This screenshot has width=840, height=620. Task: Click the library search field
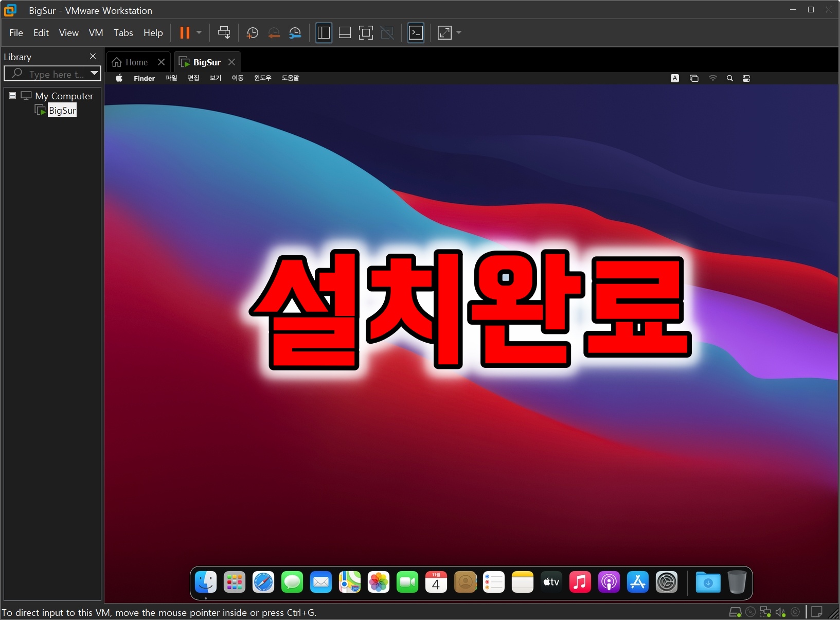[x=51, y=74]
